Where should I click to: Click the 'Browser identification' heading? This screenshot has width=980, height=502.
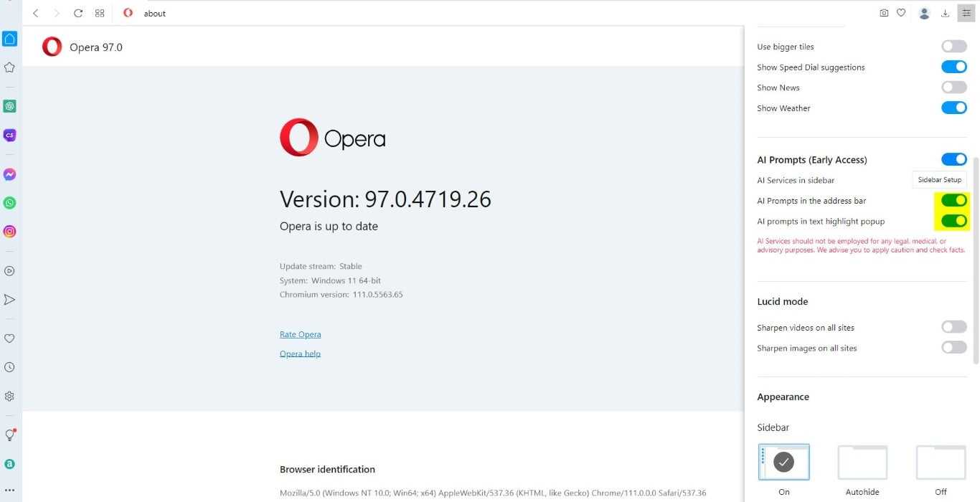tap(327, 470)
